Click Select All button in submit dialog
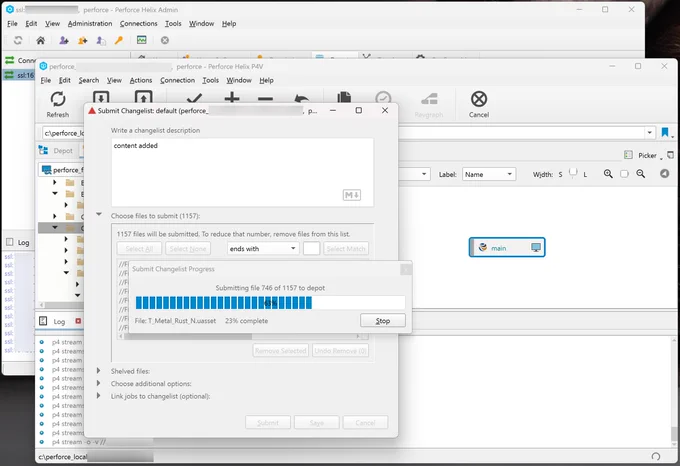The height and width of the screenshot is (466, 680). click(139, 249)
